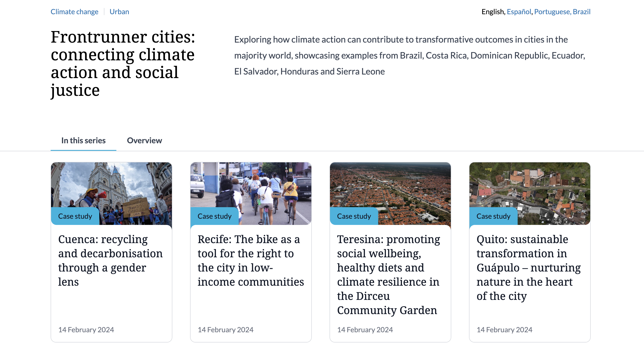Image resolution: width=644 pixels, height=354 pixels.
Task: Open the Recife cyclists photo thumbnail
Action: (x=251, y=185)
